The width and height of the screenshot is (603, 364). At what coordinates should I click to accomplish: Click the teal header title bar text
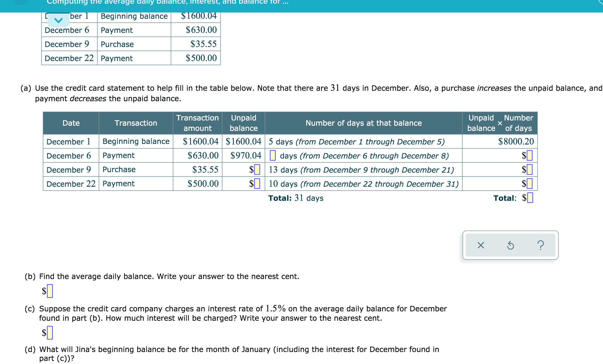tap(167, 3)
